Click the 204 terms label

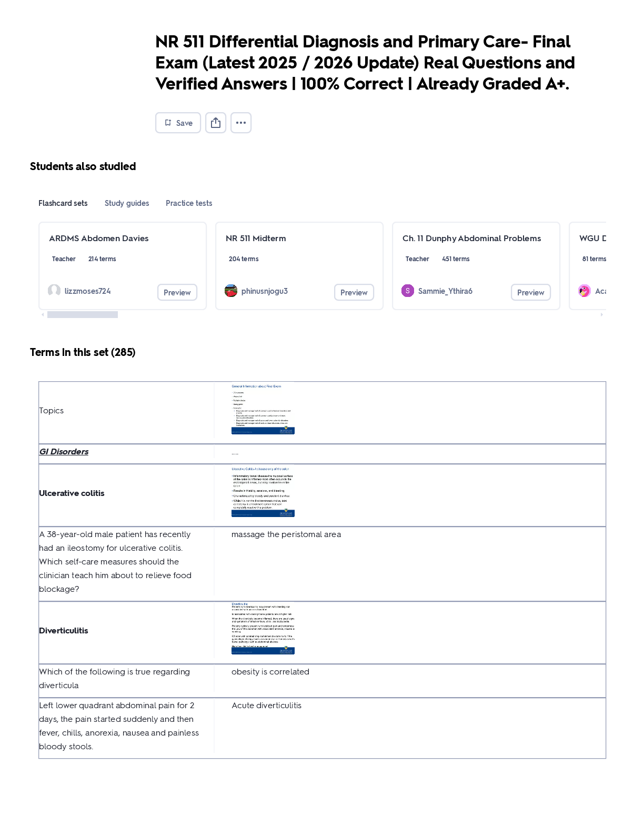tap(244, 259)
